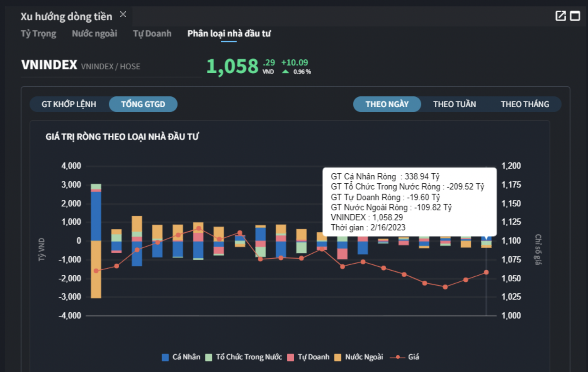
Task: Open panel in new window icon
Action: [560, 16]
